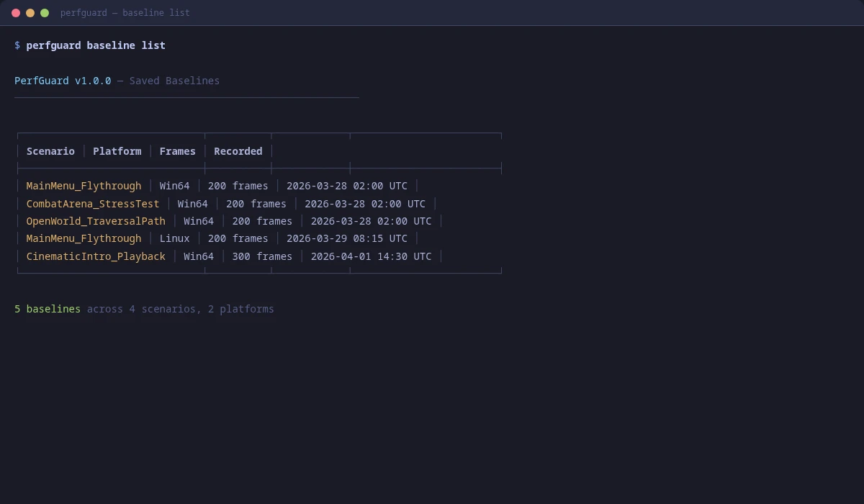Select the Linux platform label
Screen dimensions: 864x504
(174, 238)
